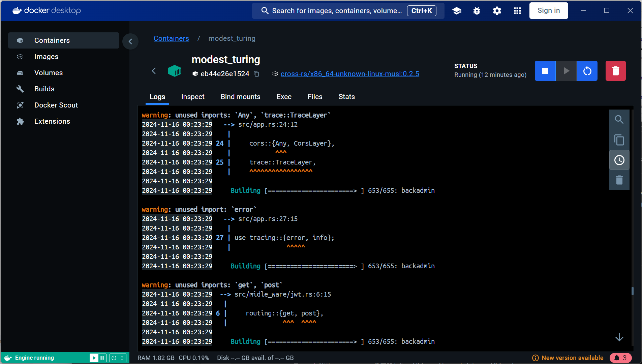
Task: Open Containers in sidebar
Action: [64, 40]
